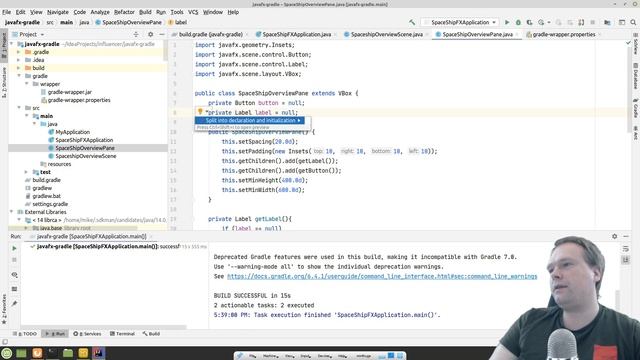Run with coverage icon in toolbar
This screenshot has height=360, width=640.
coord(529,22)
